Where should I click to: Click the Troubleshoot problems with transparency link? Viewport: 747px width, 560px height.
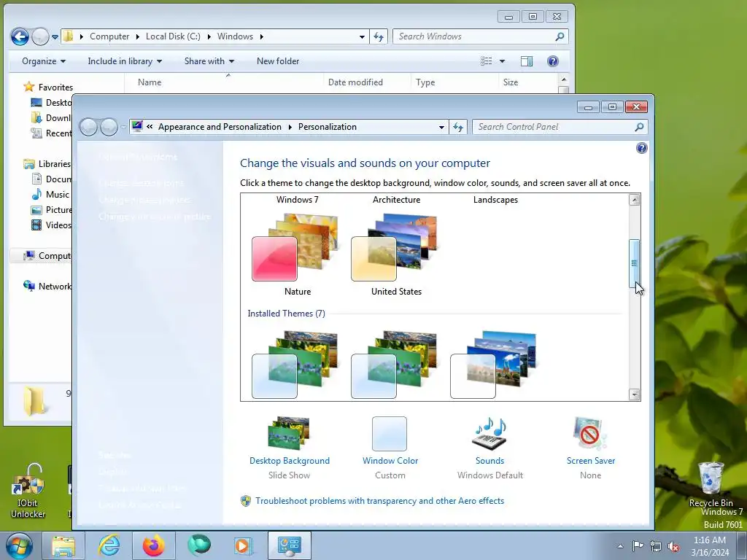pyautogui.click(x=379, y=501)
